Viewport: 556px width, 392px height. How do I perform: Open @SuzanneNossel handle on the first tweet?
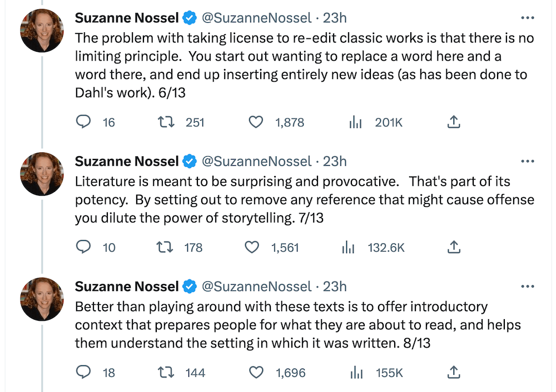[x=256, y=18]
